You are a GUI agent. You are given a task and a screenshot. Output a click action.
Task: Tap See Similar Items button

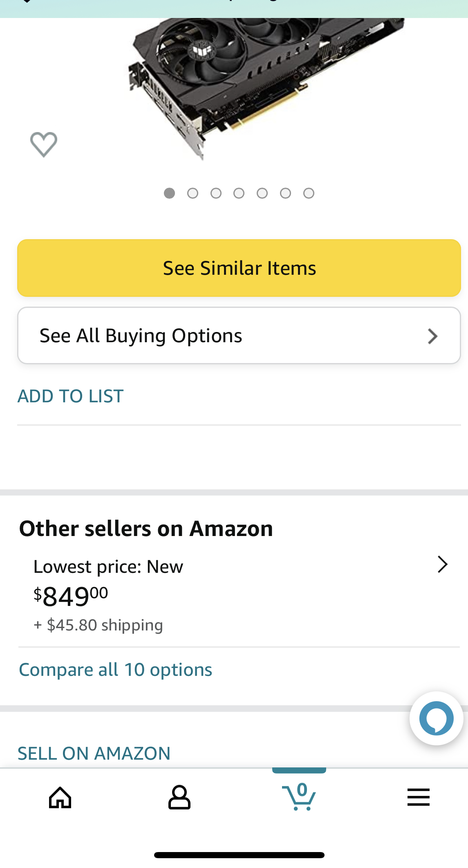[x=239, y=268]
